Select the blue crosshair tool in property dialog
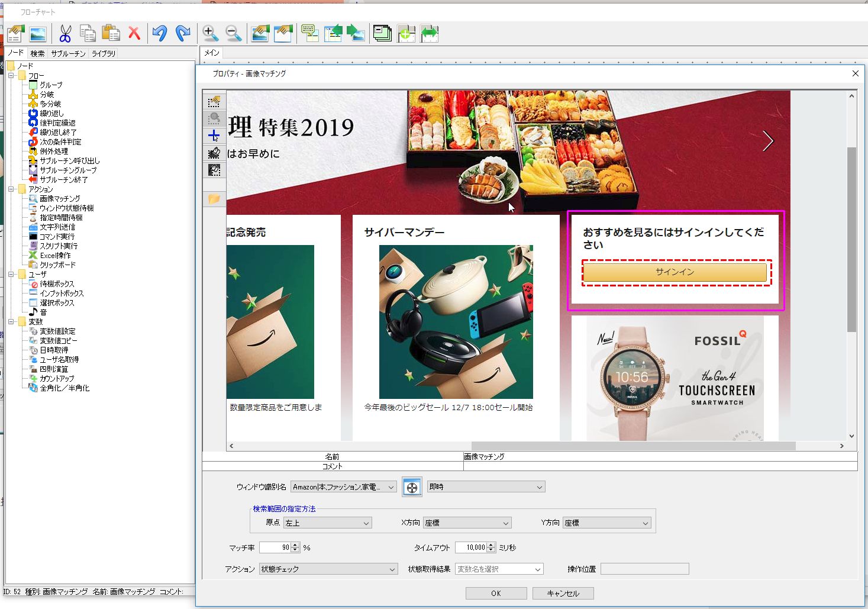Viewport: 868px width, 609px height. point(214,136)
